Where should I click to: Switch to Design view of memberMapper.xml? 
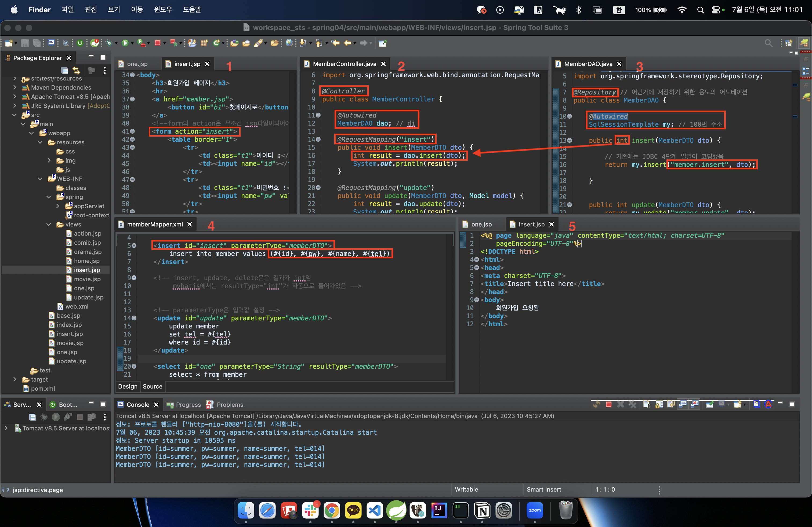(x=128, y=386)
